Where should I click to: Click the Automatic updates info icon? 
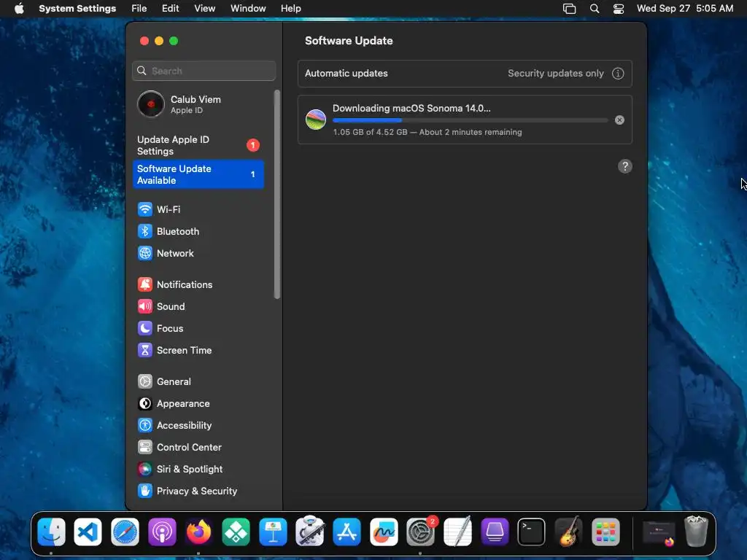(x=618, y=74)
